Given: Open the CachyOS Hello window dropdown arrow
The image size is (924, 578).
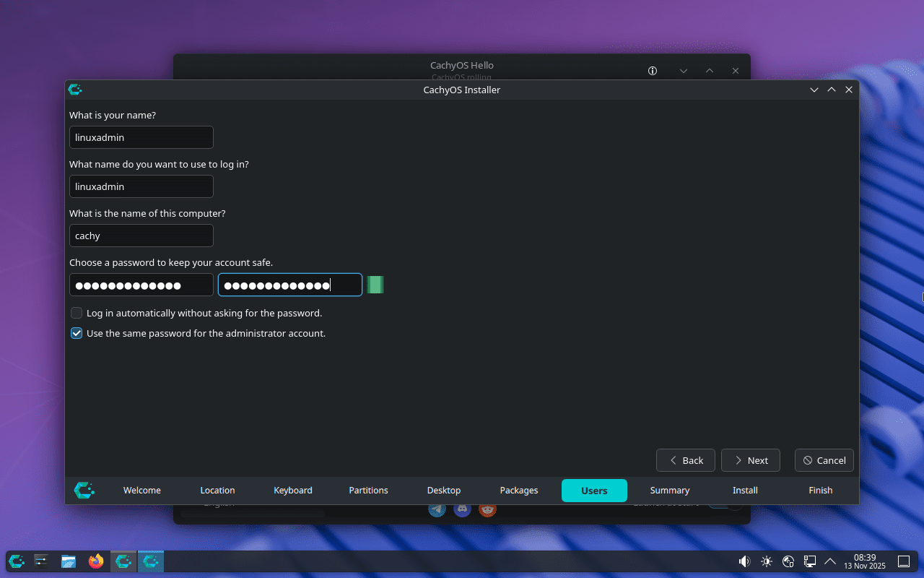Looking at the screenshot, I should click(683, 71).
